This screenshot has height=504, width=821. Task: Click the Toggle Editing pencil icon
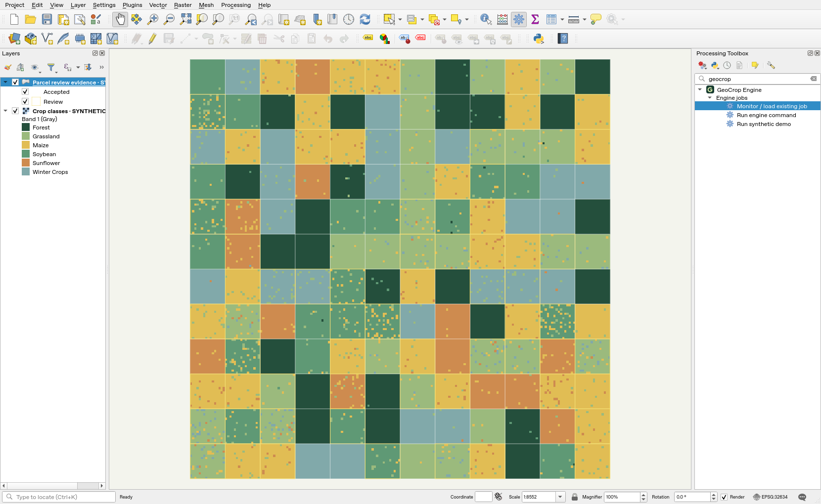(x=152, y=39)
